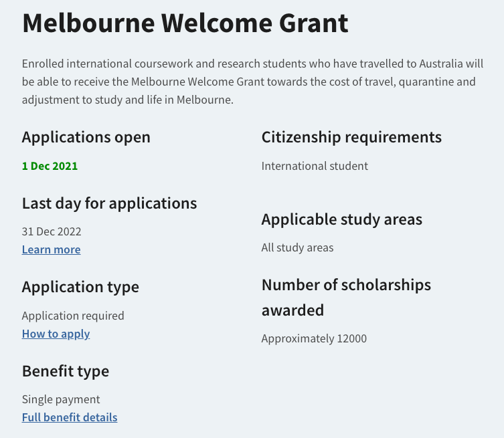Select the "International student" text
The image size is (504, 438).
[x=315, y=166]
